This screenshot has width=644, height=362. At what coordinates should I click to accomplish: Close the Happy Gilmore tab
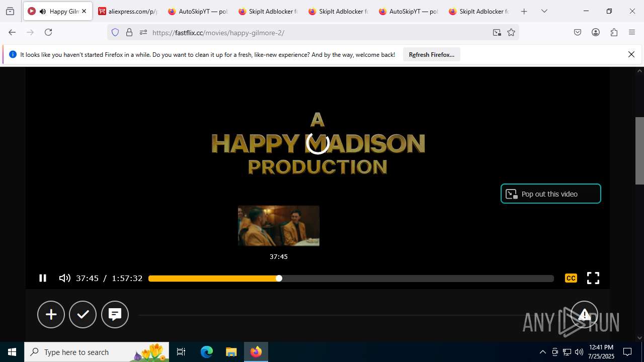[84, 11]
